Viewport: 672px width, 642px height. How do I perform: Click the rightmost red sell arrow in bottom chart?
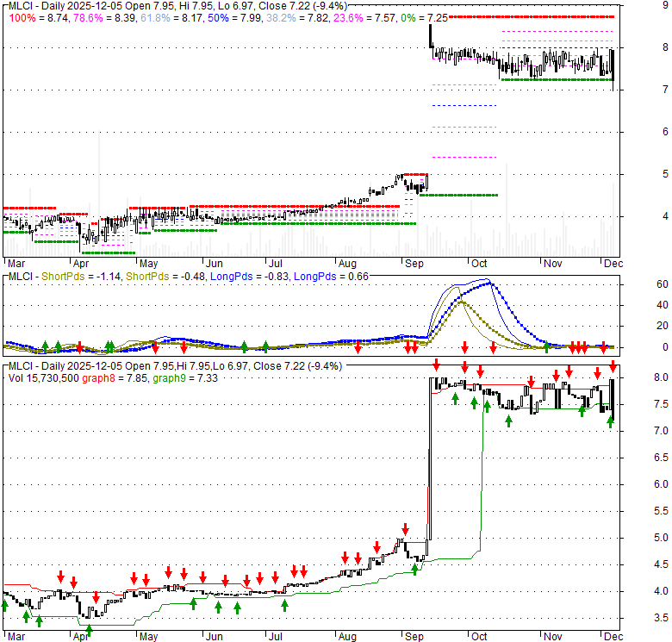(613, 366)
